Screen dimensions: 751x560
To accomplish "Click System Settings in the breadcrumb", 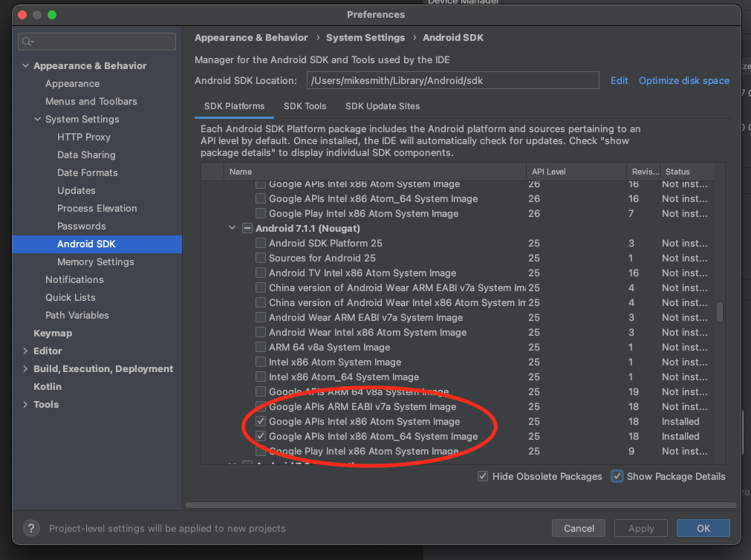I will tap(365, 38).
